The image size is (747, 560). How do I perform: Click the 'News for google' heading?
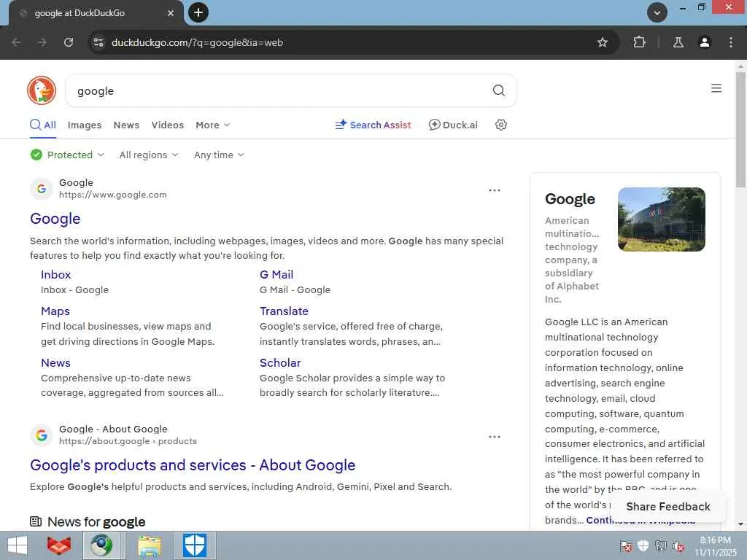click(x=96, y=522)
